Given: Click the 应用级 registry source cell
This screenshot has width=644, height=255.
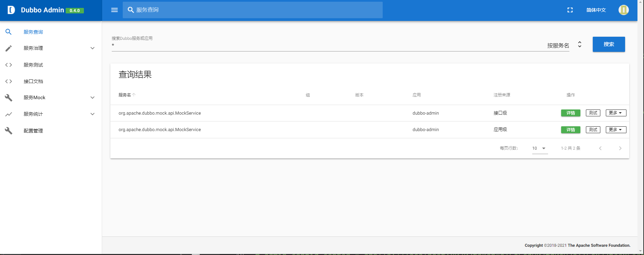Looking at the screenshot, I should [500, 130].
